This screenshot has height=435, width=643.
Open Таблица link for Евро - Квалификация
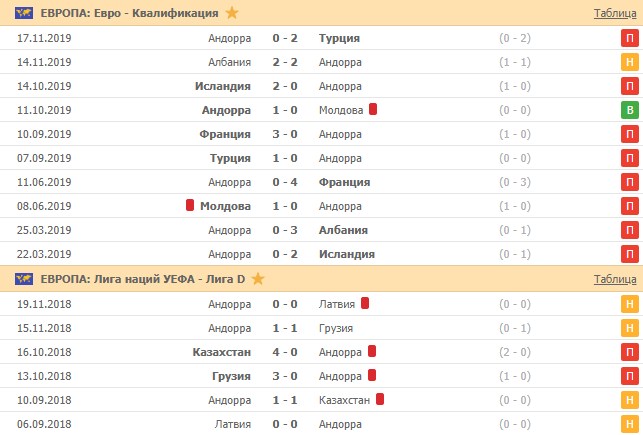coord(614,13)
